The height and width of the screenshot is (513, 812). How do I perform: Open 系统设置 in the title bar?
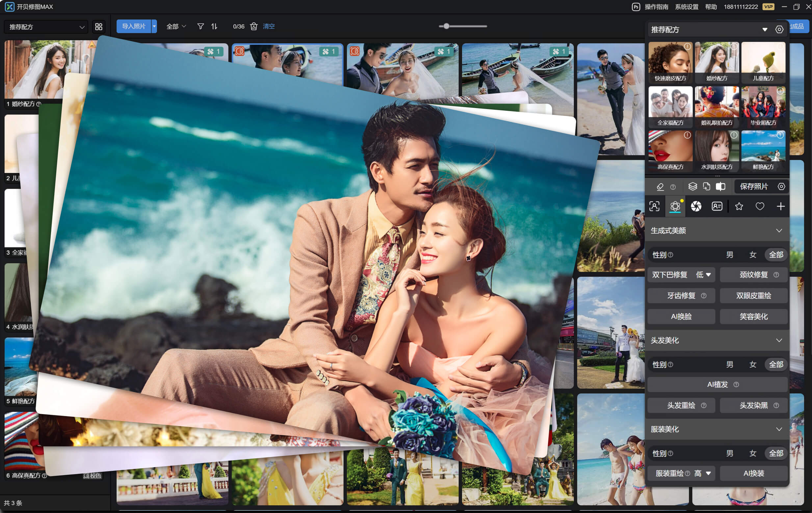686,7
